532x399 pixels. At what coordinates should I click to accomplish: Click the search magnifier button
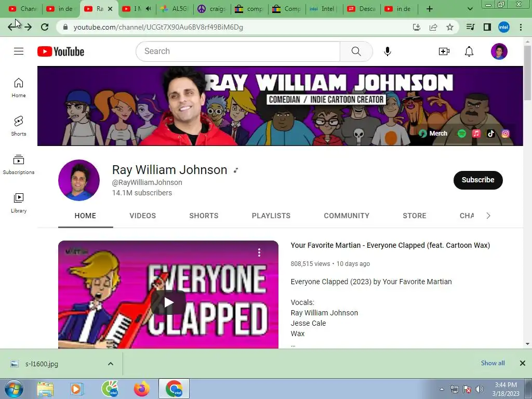tap(356, 51)
